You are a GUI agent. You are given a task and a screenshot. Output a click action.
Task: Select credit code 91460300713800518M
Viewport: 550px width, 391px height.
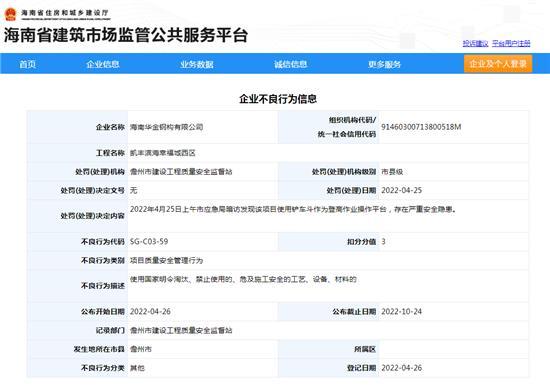421,127
